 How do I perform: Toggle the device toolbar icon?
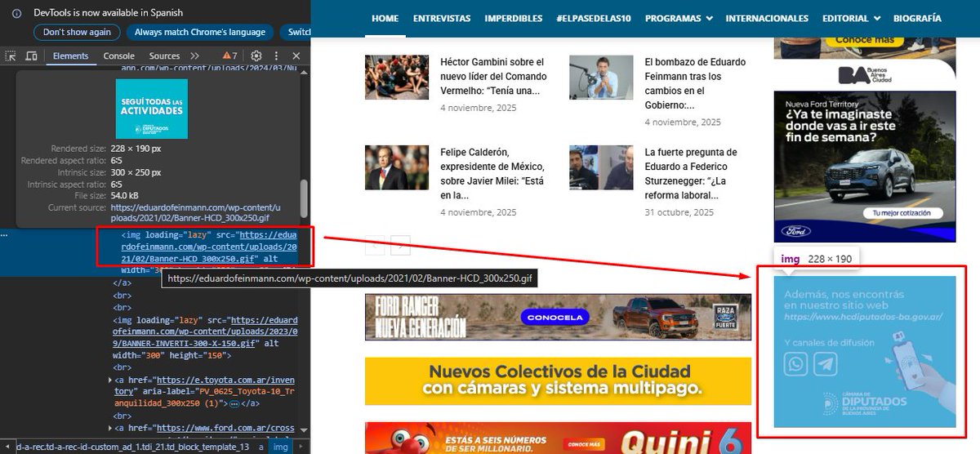click(31, 56)
